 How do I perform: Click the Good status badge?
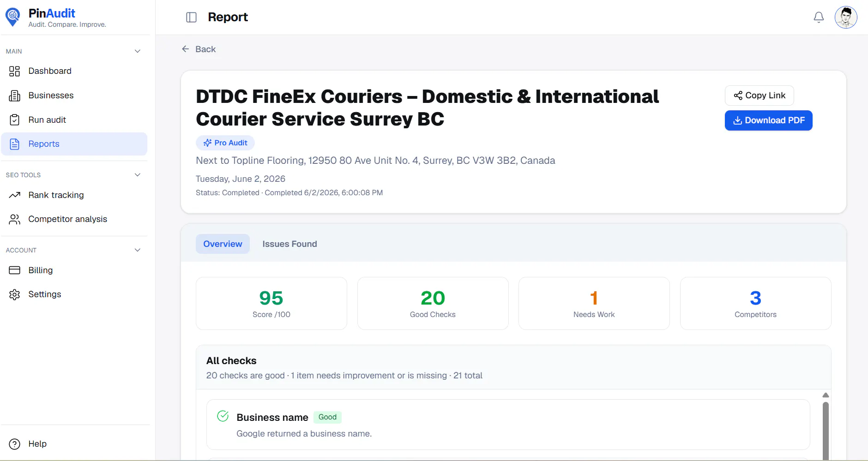click(327, 417)
